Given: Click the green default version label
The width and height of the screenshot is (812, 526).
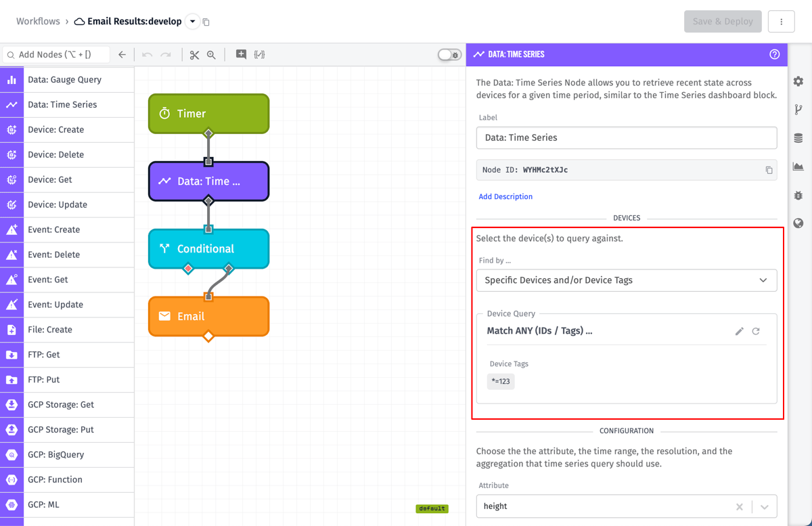Looking at the screenshot, I should pos(432,508).
